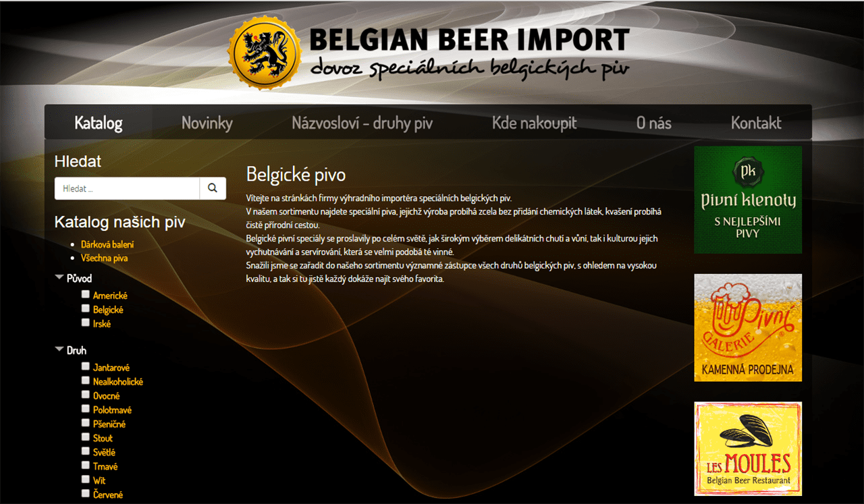Click into the Hledat search field

(127, 188)
